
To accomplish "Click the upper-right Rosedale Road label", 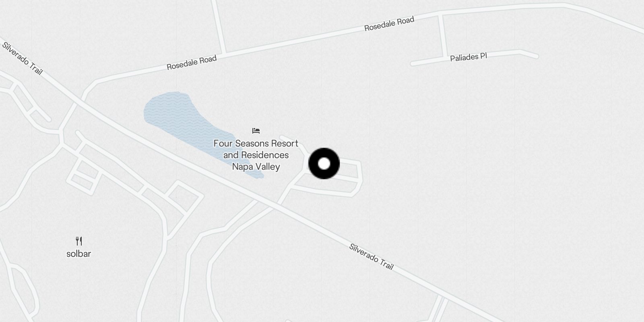I will [x=389, y=24].
